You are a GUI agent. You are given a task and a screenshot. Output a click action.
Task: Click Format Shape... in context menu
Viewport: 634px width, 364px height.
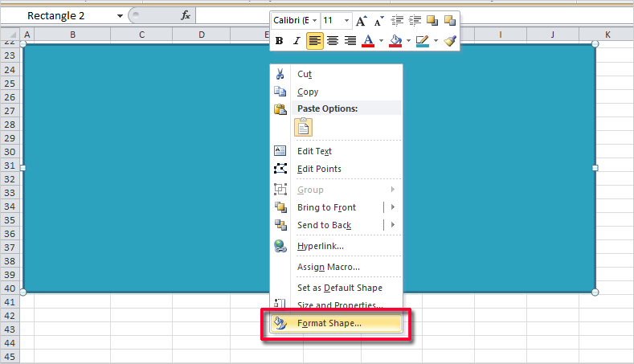(x=337, y=323)
